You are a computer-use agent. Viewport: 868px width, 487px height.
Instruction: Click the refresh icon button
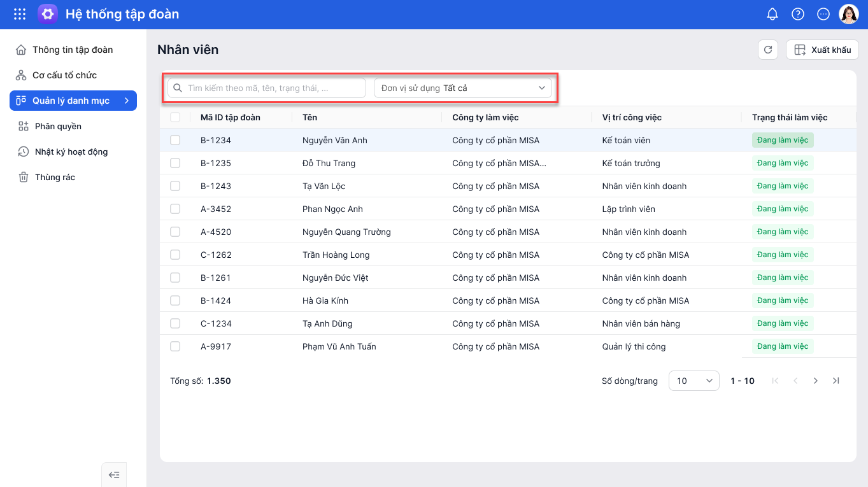[x=768, y=50]
